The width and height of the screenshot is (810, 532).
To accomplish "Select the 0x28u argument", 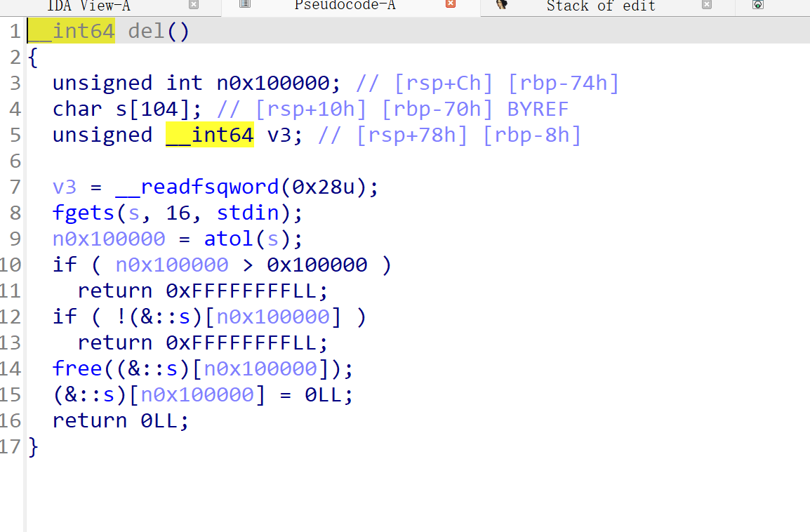I will [324, 187].
